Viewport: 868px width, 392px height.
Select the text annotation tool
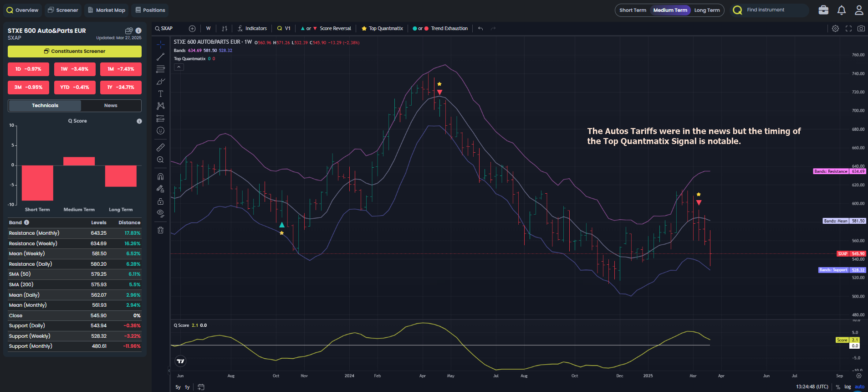coord(161,94)
